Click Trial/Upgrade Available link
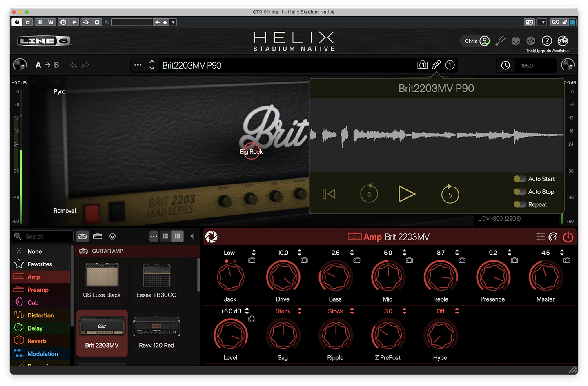 [x=547, y=51]
